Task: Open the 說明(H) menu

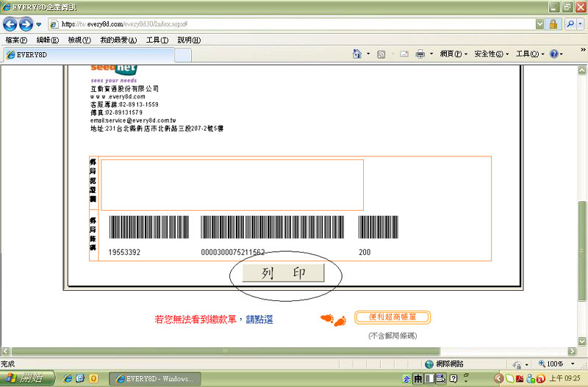Action: click(189, 40)
